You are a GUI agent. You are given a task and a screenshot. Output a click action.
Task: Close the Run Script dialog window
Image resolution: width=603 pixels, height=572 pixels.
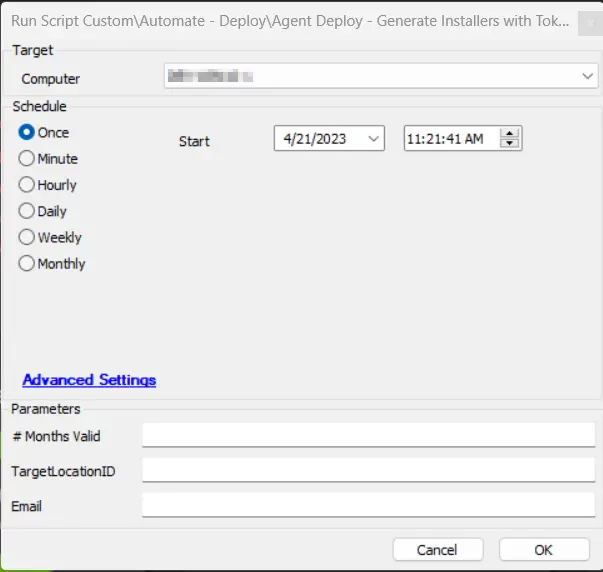pos(590,23)
